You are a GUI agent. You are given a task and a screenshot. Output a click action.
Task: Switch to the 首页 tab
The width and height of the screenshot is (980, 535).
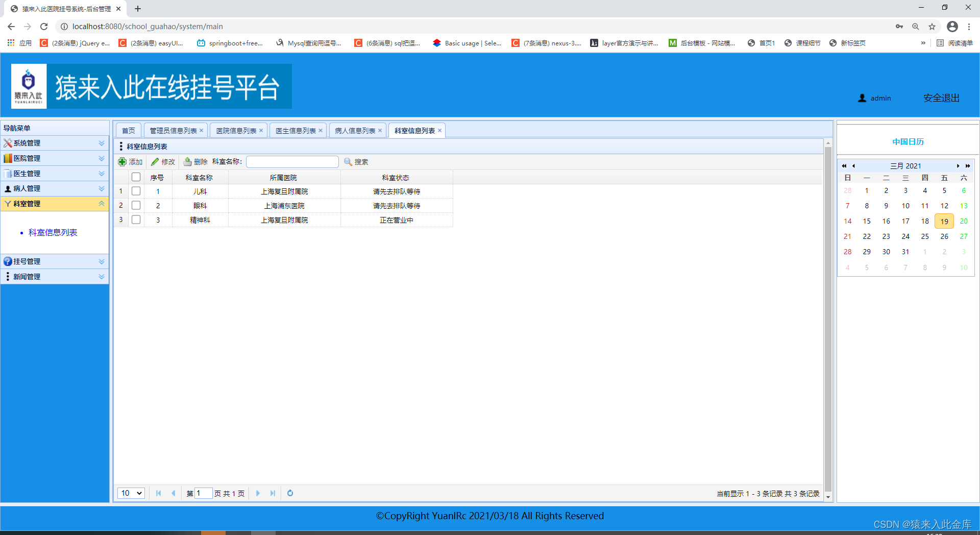click(x=129, y=131)
